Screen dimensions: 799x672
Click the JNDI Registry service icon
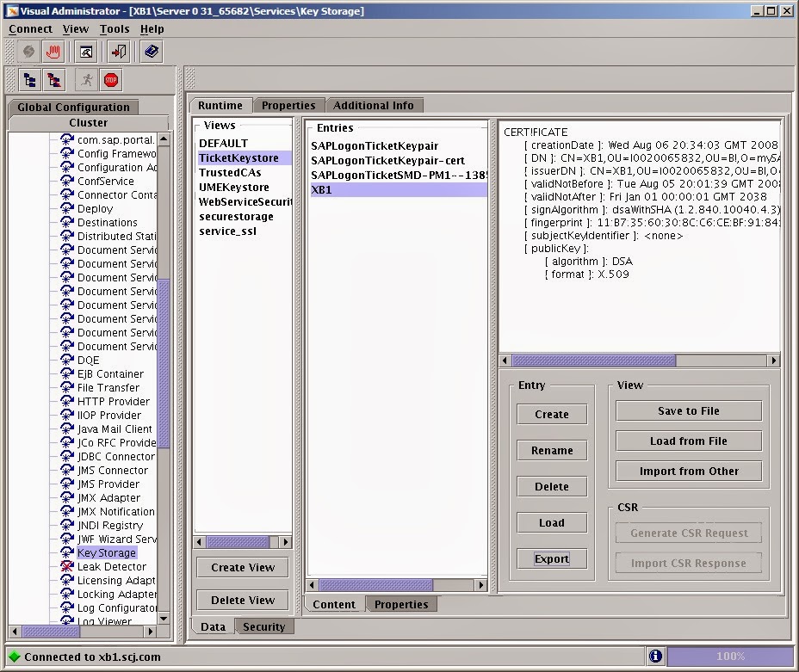pos(67,525)
